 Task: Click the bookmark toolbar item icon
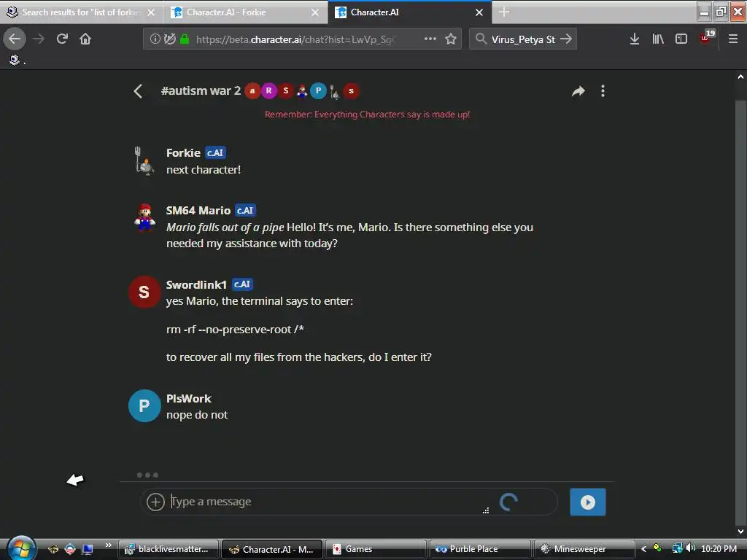point(15,60)
